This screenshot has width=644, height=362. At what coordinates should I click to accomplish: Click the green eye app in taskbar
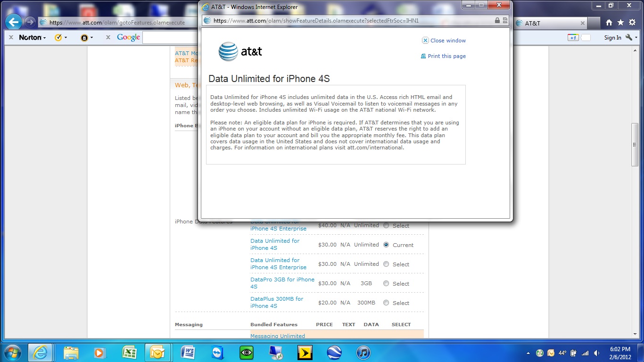[x=246, y=353]
